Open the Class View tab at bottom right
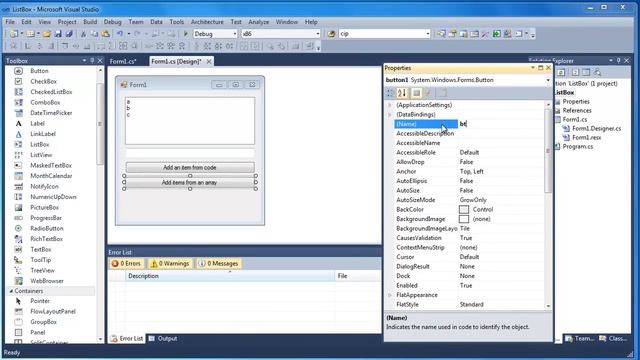This screenshot has width=640, height=360. (x=613, y=338)
